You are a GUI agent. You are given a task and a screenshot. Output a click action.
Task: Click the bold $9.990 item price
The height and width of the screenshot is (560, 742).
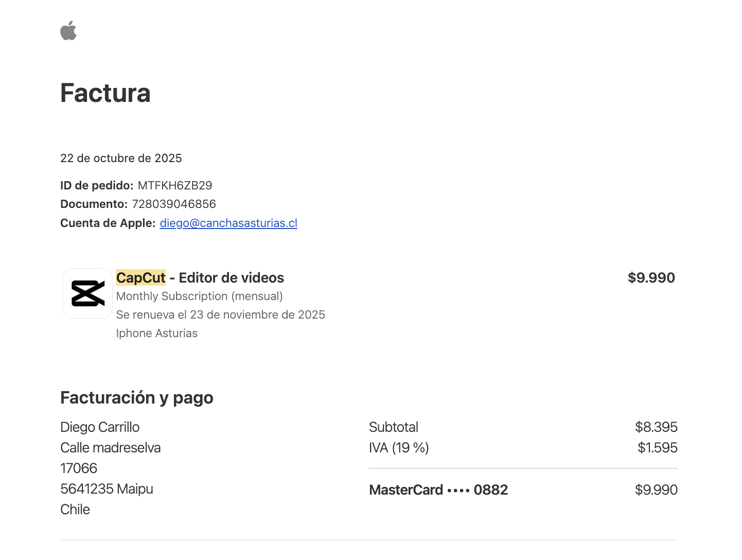coord(651,277)
